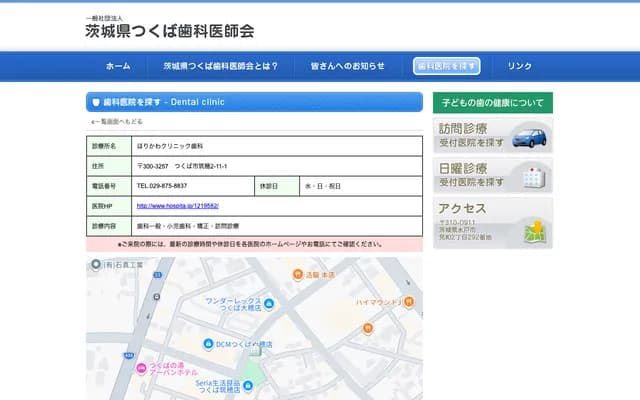Open the hospita.jp clinic website link

(x=177, y=206)
